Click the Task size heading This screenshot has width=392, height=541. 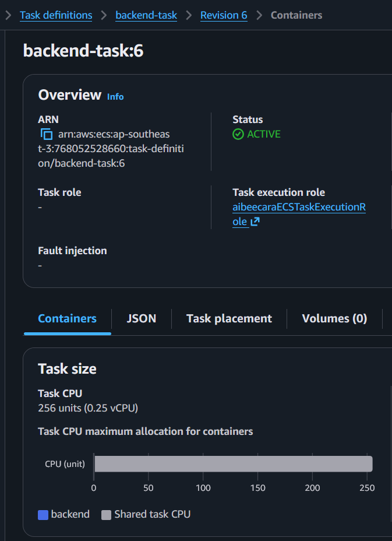click(67, 369)
